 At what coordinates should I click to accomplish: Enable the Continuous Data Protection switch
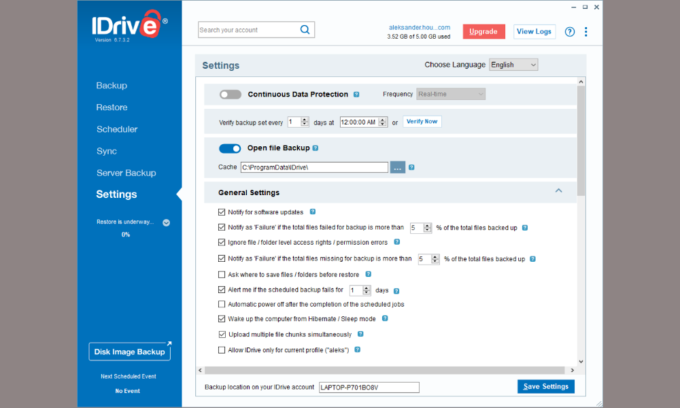[x=231, y=94]
